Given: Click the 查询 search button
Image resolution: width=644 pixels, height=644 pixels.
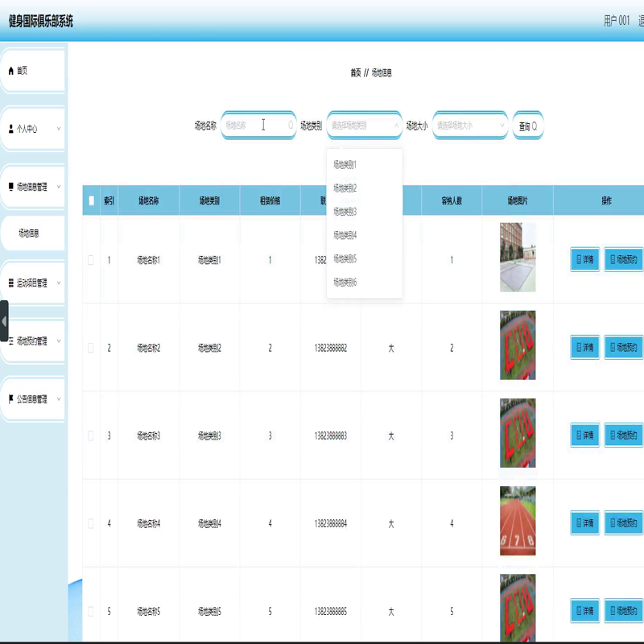Looking at the screenshot, I should 528,126.
